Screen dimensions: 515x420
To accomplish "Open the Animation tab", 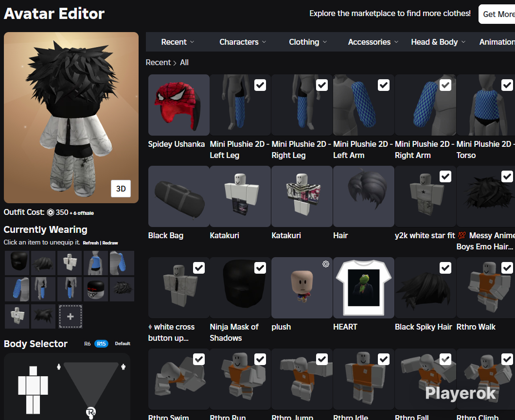I will (497, 42).
